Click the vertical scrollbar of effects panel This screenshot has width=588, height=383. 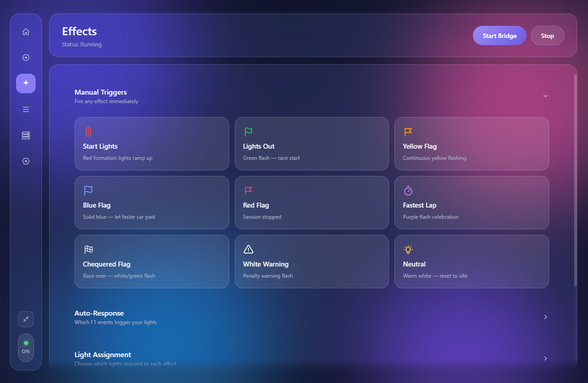(x=576, y=180)
